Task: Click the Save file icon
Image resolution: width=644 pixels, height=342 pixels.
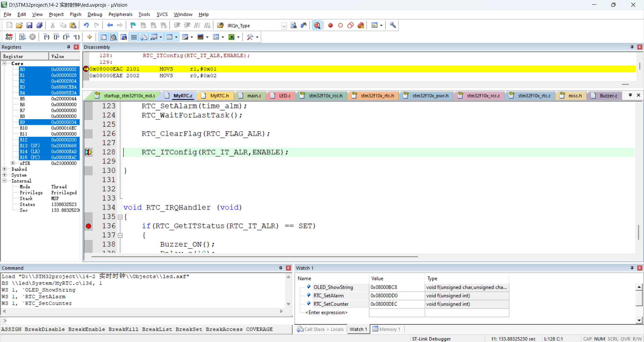Action: [x=29, y=25]
